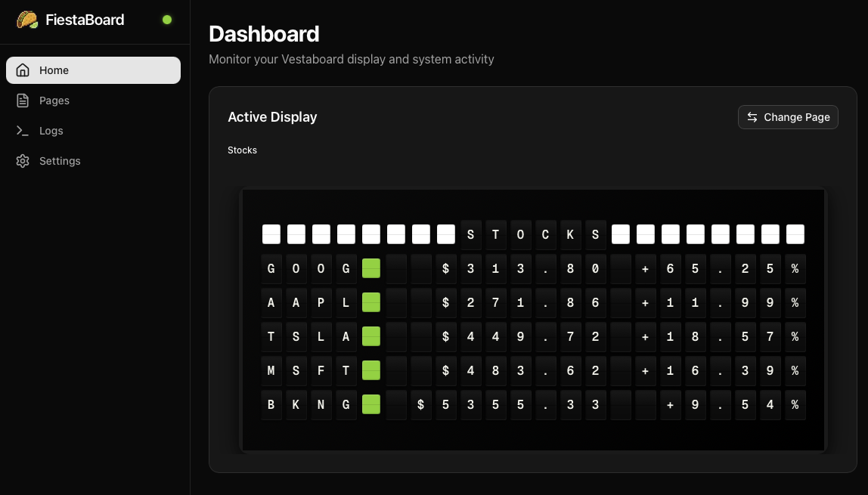This screenshot has width=868, height=495.
Task: Open the Stocks page options
Action: (x=242, y=150)
